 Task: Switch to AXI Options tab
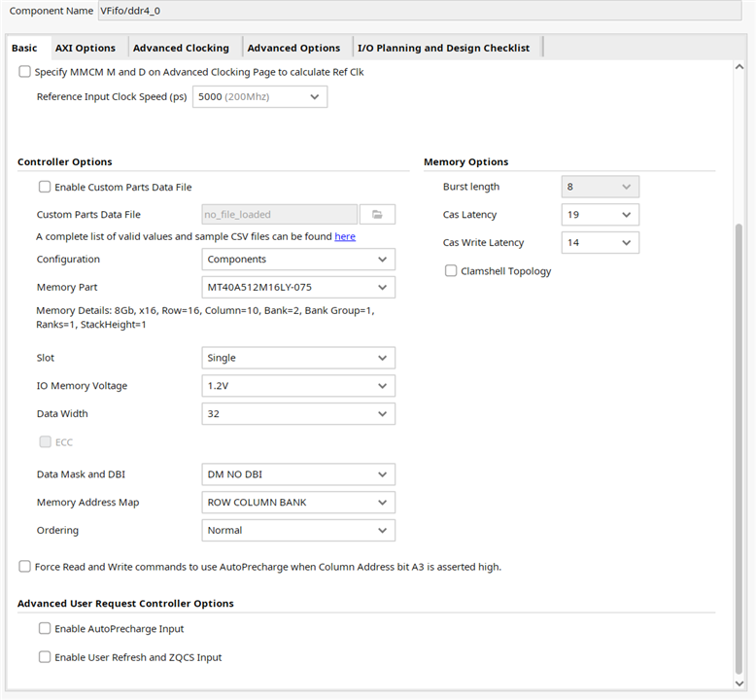(x=86, y=48)
